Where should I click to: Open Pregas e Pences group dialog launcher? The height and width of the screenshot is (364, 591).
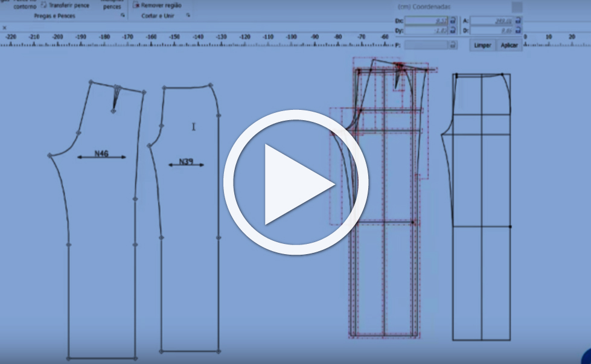123,16
